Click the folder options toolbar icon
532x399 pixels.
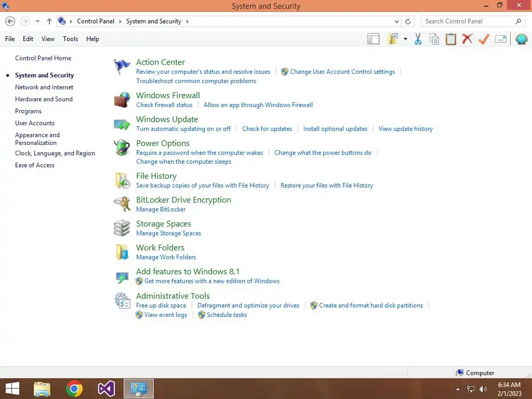[393, 38]
